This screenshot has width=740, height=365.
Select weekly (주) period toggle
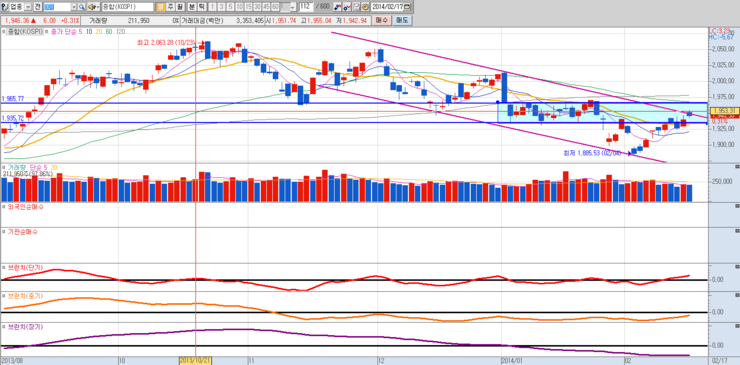point(170,7)
